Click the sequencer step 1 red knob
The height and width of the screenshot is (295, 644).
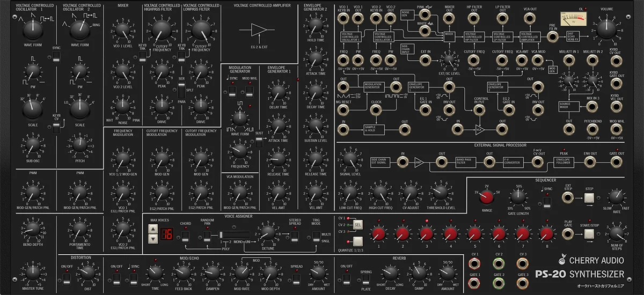click(x=378, y=233)
